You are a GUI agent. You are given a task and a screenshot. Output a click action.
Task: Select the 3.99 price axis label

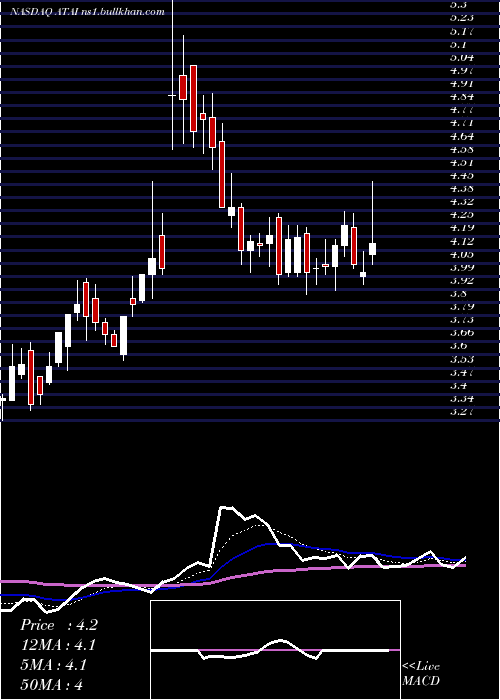tap(462, 267)
